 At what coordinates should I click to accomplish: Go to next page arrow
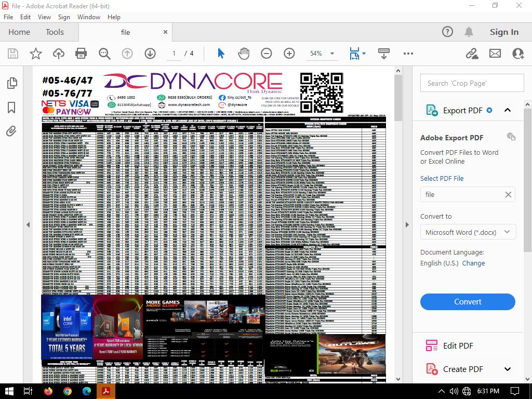click(150, 54)
